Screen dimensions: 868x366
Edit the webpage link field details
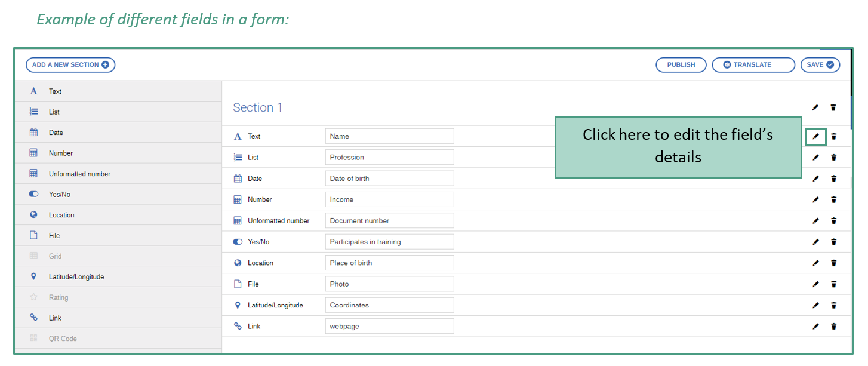click(815, 326)
